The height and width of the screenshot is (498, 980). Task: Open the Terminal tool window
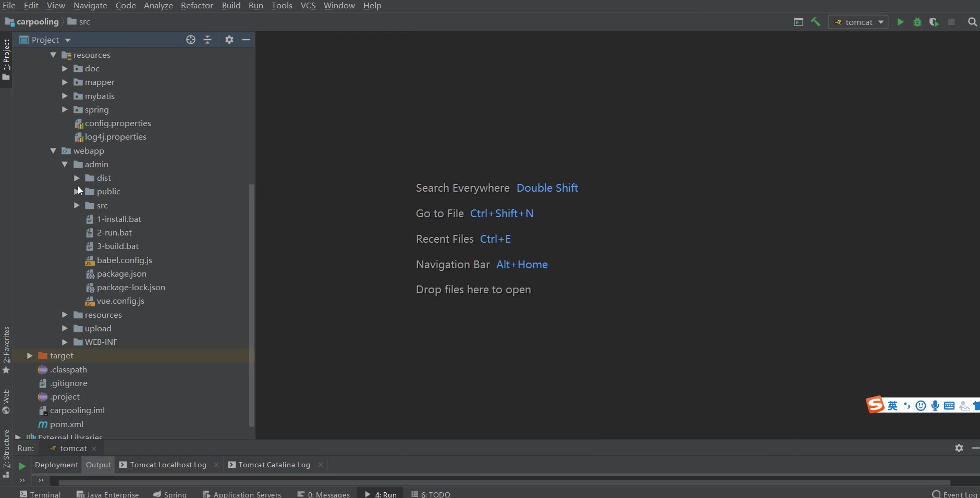coord(41,494)
